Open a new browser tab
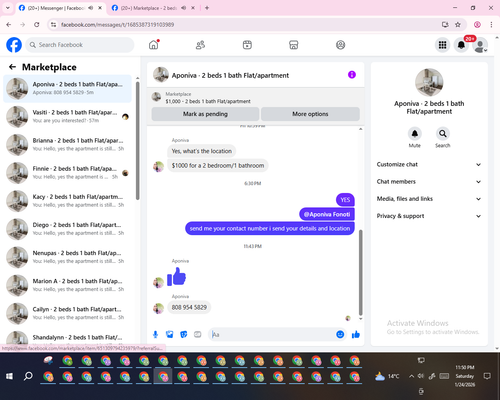 [x=207, y=8]
